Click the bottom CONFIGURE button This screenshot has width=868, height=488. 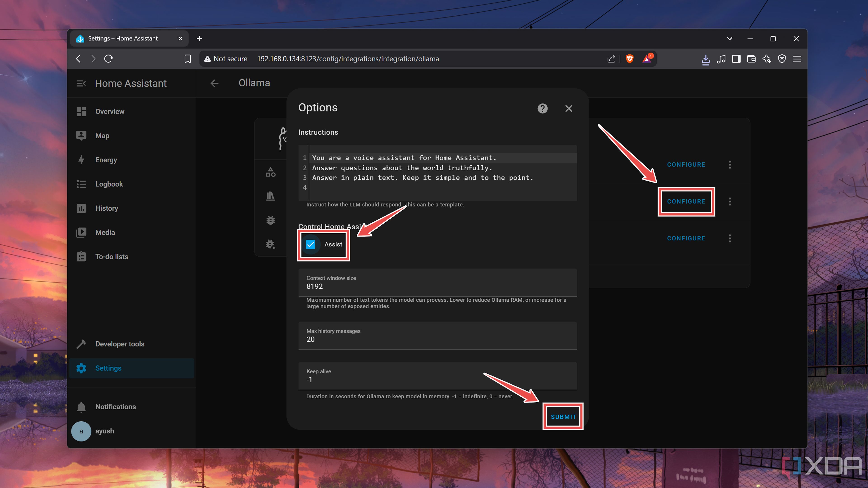(686, 238)
